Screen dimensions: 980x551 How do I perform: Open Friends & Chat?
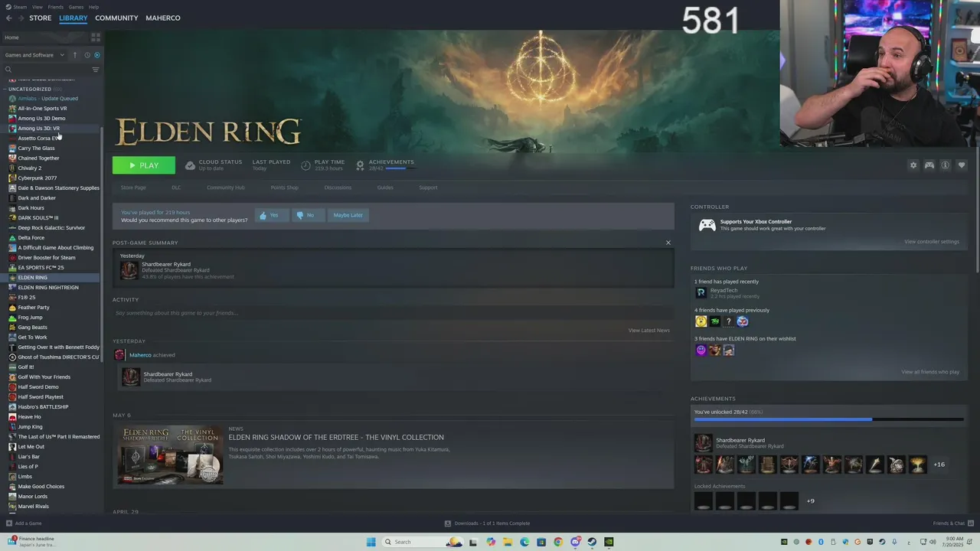point(953,523)
